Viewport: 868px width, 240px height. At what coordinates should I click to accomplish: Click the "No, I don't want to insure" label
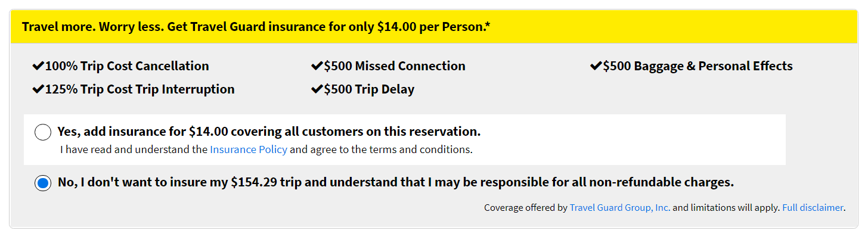[395, 182]
